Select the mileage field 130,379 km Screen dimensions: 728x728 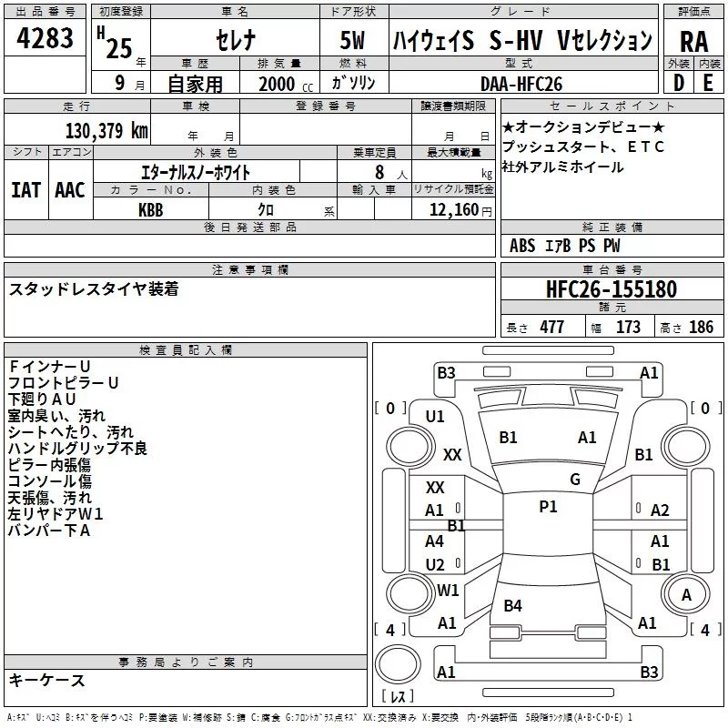(x=106, y=131)
